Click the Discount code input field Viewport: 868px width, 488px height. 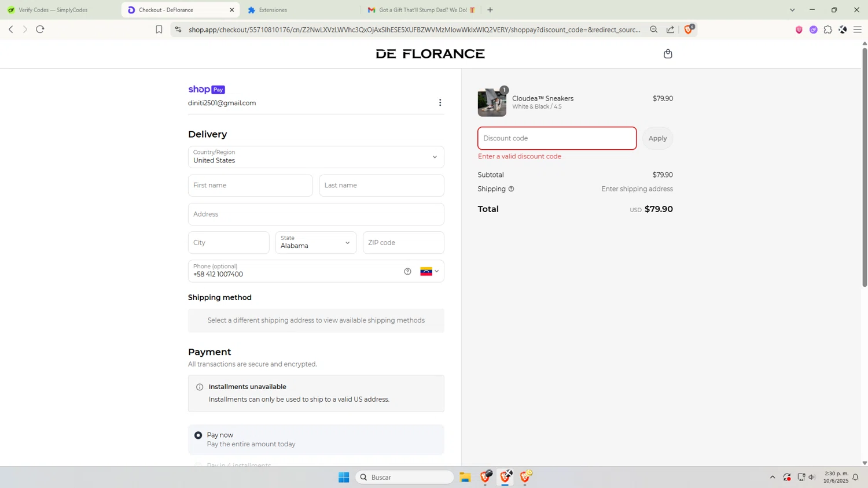(x=557, y=138)
